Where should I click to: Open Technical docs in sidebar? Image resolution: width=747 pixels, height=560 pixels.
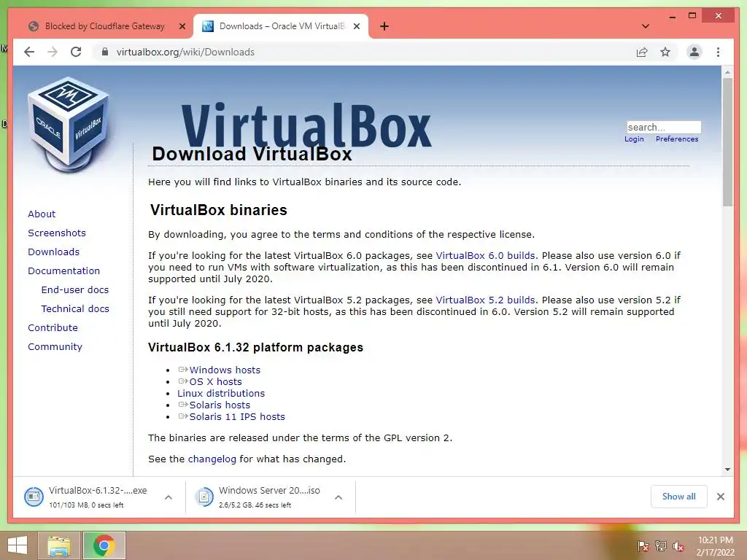75,309
